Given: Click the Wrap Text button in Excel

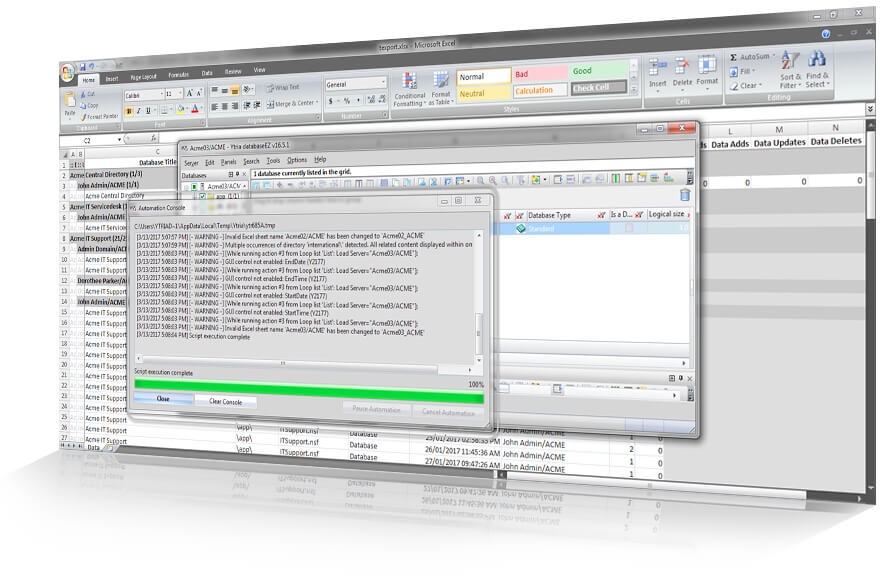Looking at the screenshot, I should (283, 88).
